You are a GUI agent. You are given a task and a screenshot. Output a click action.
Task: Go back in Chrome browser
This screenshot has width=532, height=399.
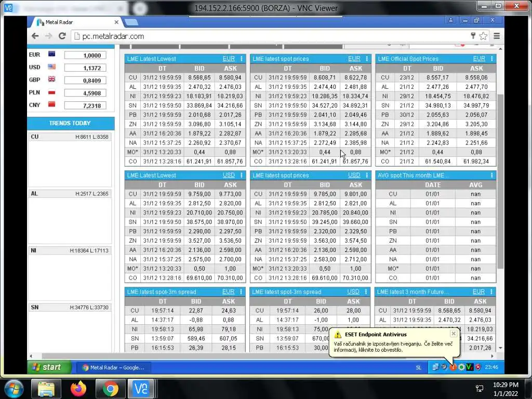pyautogui.click(x=35, y=36)
